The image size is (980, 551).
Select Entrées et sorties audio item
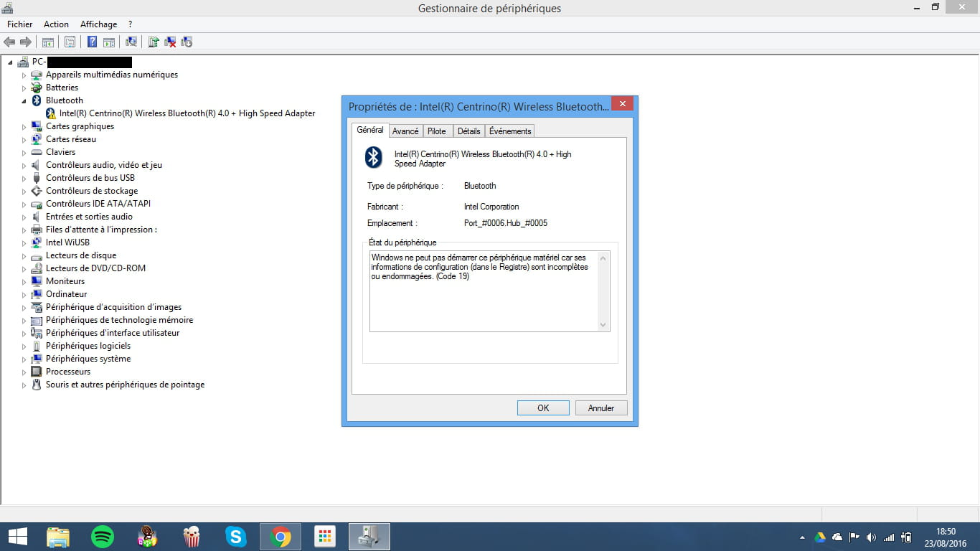(89, 217)
